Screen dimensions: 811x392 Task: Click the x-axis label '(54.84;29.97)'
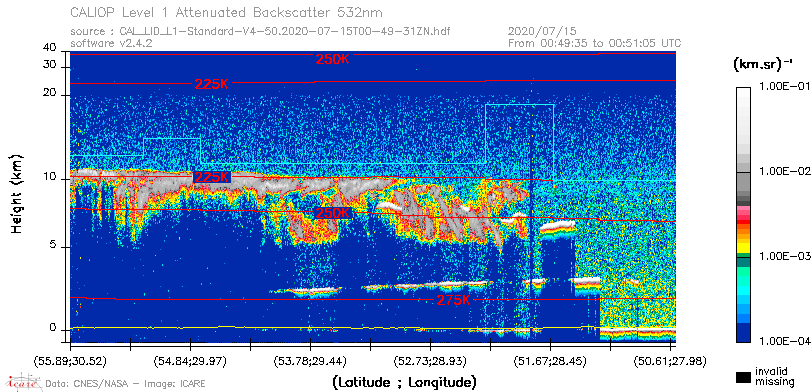pyautogui.click(x=190, y=361)
